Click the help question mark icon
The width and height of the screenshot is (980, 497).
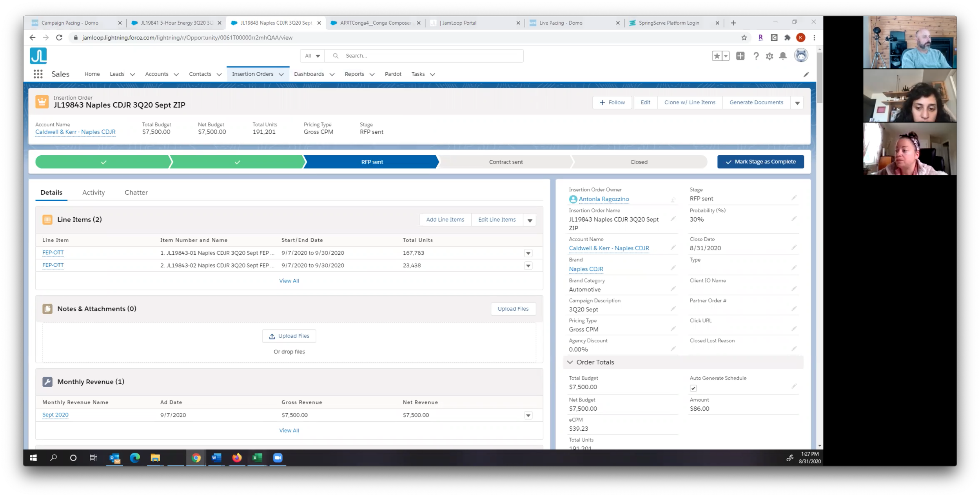click(756, 56)
